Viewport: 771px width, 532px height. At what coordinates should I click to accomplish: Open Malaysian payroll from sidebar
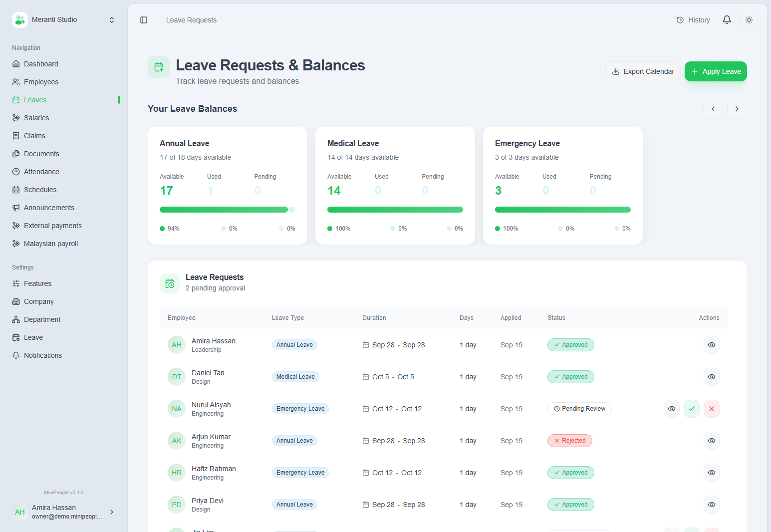(x=64, y=244)
